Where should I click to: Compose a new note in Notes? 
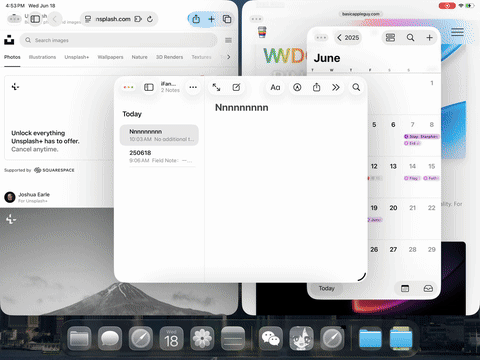coord(236,87)
